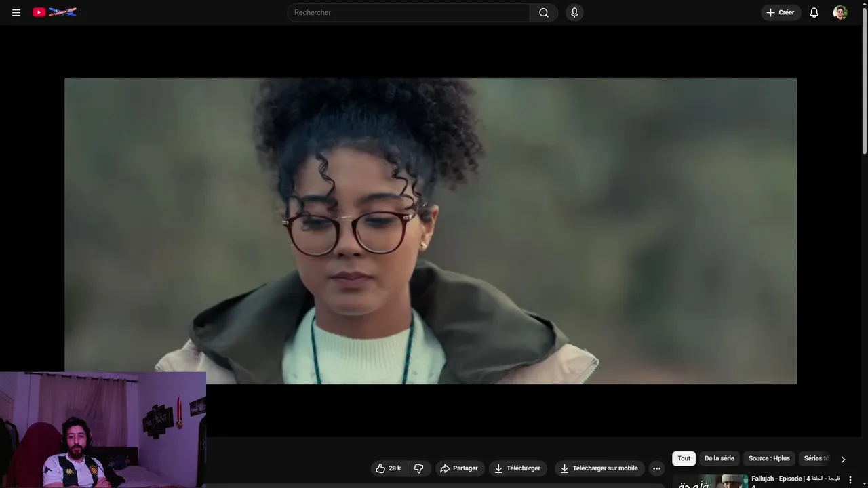Open options for Fallujah Episode 4
This screenshot has height=488, width=868.
(x=850, y=480)
